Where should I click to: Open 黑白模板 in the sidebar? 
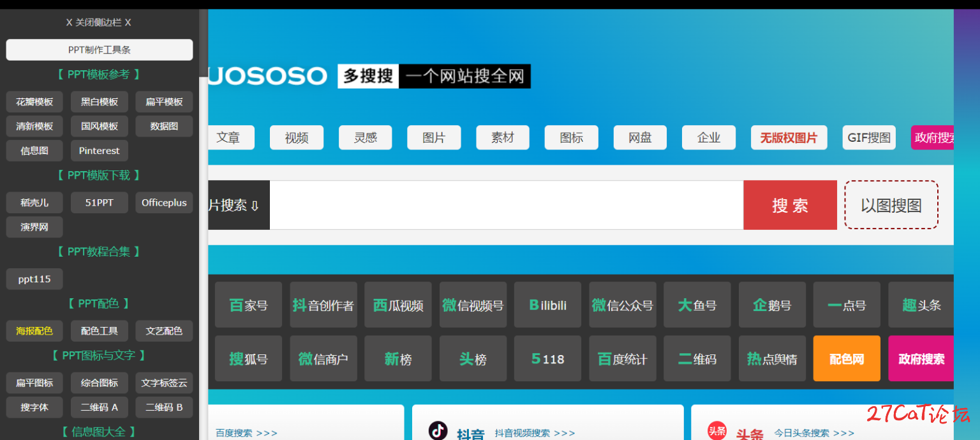click(x=100, y=102)
